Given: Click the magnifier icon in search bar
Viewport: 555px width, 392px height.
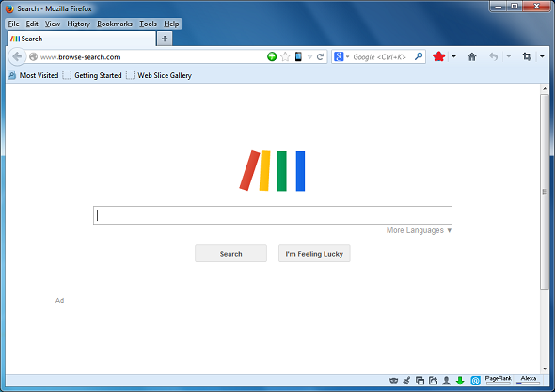Looking at the screenshot, I should coord(419,56).
